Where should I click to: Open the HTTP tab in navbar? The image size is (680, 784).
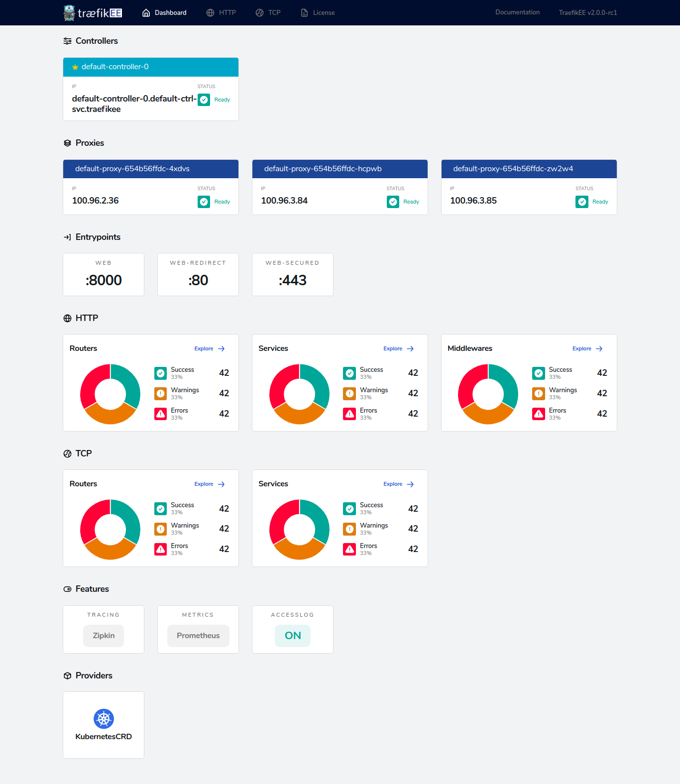[x=221, y=12]
